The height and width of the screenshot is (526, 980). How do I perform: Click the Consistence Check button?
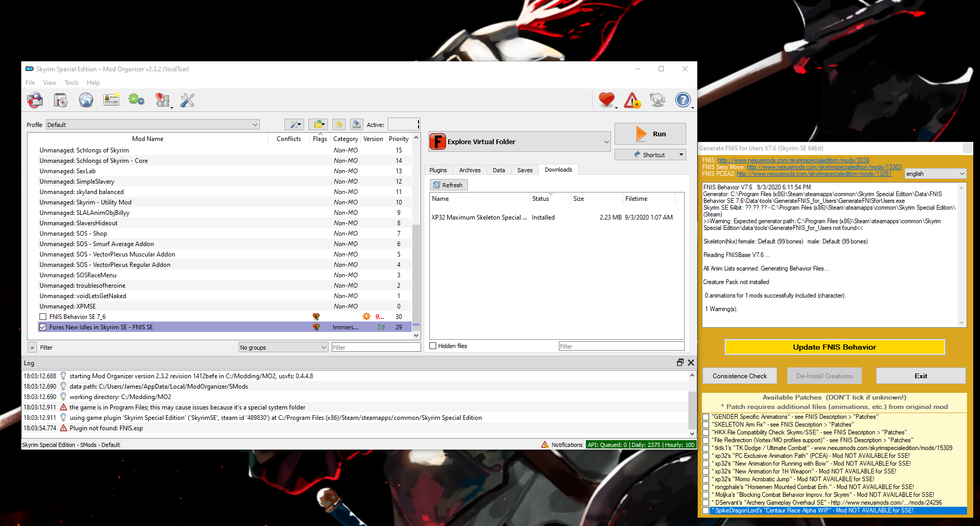click(x=740, y=376)
